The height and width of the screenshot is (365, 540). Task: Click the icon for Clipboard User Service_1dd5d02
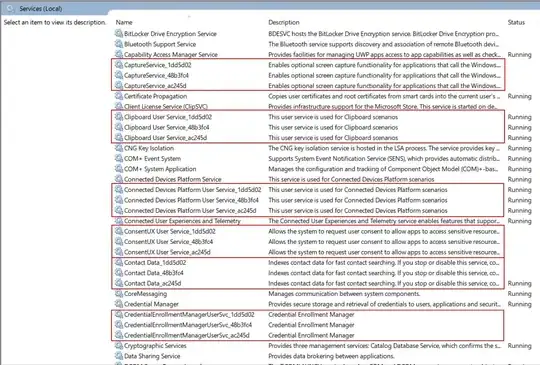(119, 116)
